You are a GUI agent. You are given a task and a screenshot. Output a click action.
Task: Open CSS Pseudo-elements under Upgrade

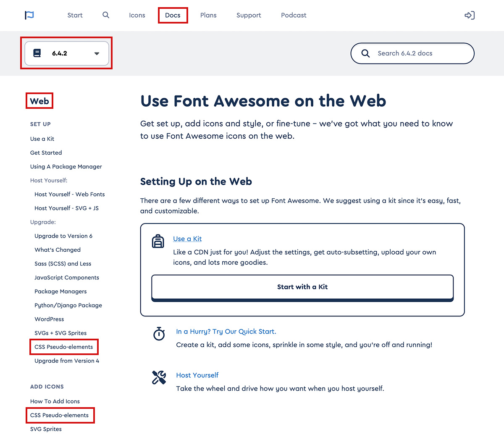[x=64, y=347]
